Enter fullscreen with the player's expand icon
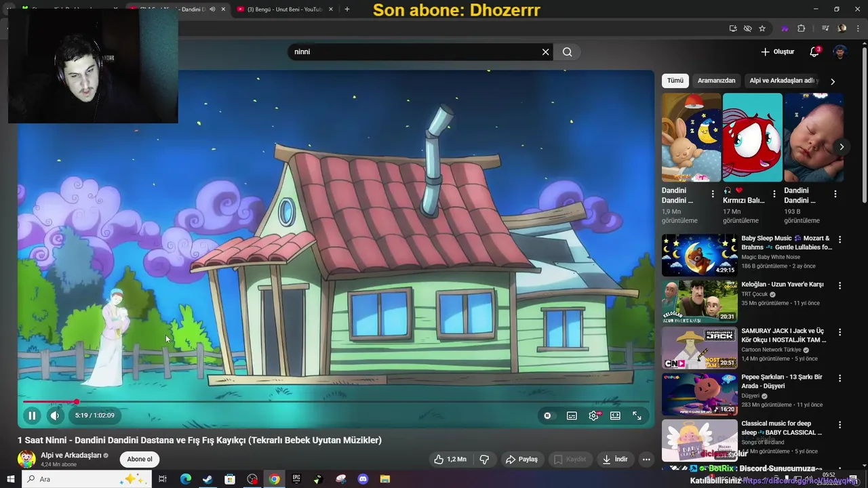The image size is (868, 488). 637,415
